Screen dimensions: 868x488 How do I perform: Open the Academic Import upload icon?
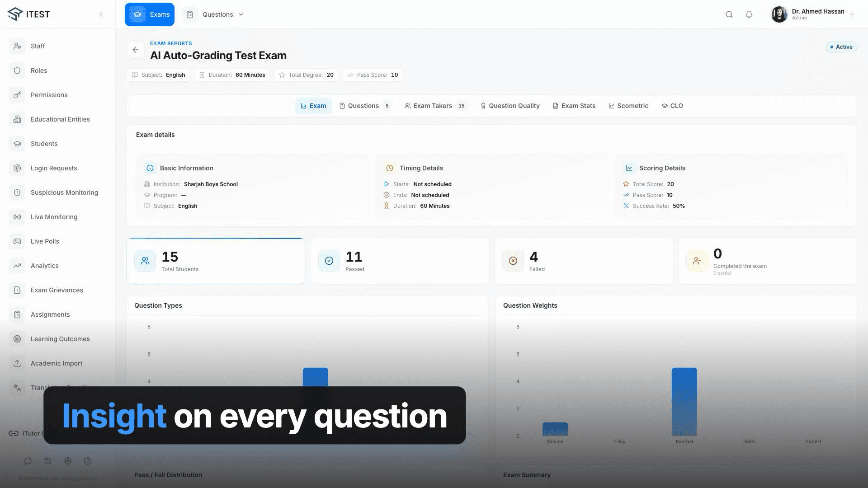click(17, 363)
